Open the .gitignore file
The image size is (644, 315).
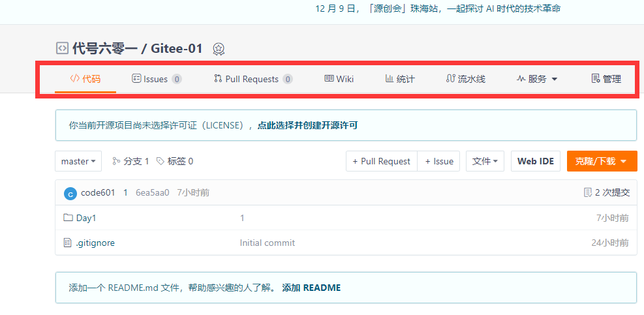point(95,243)
